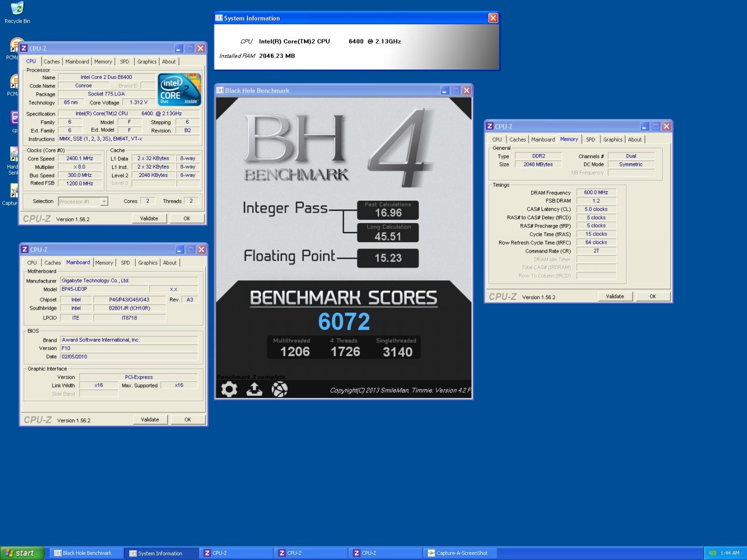The height and width of the screenshot is (560, 747).
Task: Click OK in the CPU tab window
Action: point(187,218)
